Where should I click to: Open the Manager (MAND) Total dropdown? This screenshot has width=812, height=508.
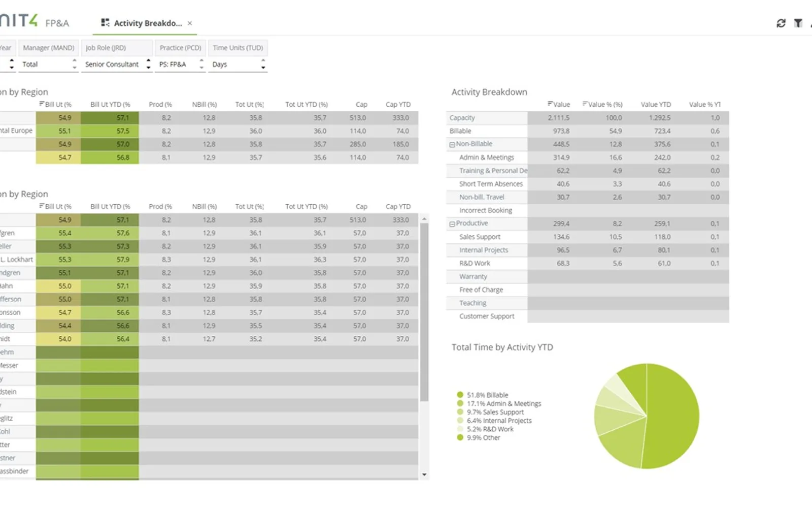pos(49,64)
